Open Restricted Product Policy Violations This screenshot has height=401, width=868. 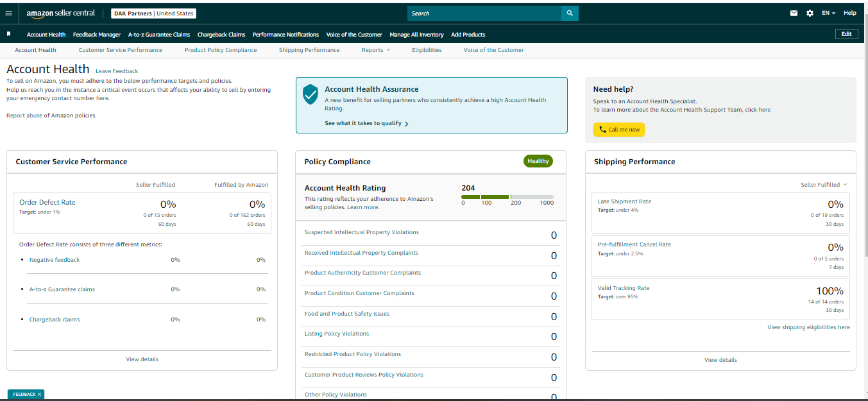[x=353, y=354]
